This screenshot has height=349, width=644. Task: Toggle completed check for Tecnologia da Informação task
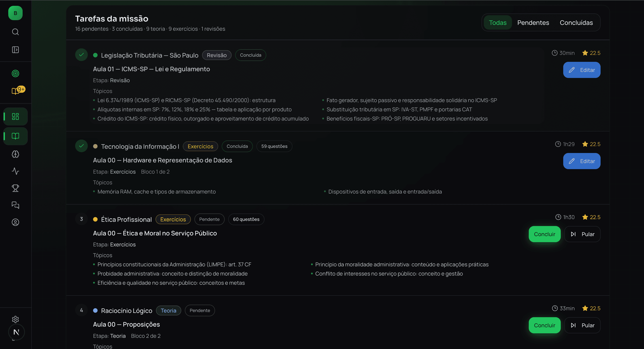[x=81, y=146]
